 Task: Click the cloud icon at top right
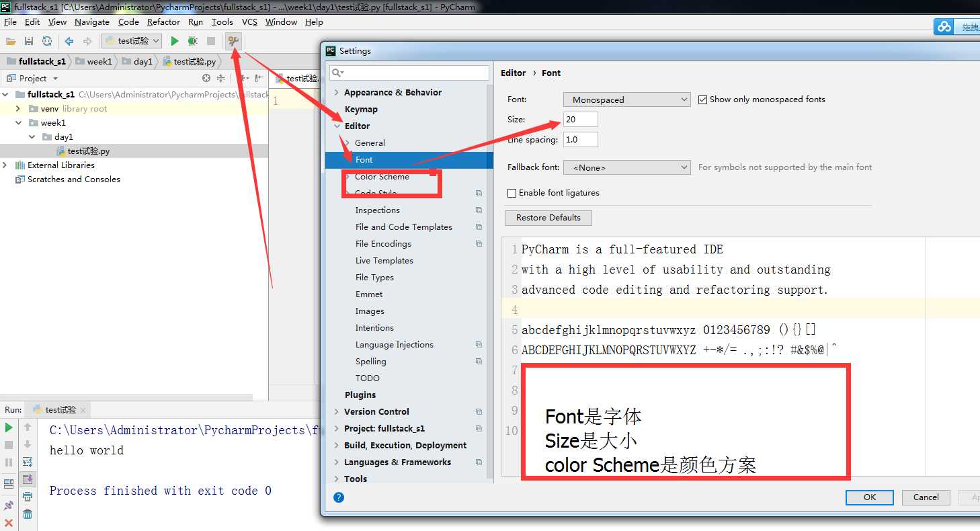[945, 27]
